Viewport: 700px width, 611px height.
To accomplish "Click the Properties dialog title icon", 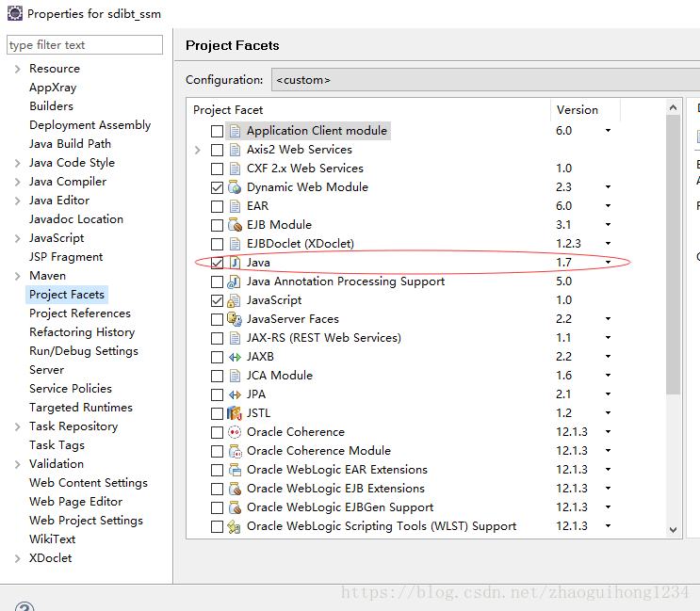I will click(x=15, y=13).
